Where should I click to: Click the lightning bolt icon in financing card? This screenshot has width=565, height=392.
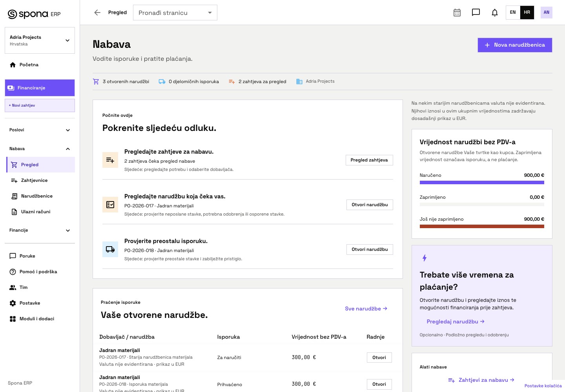click(x=425, y=258)
